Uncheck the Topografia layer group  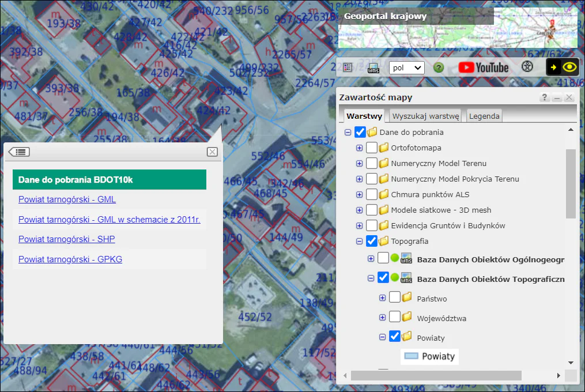pyautogui.click(x=372, y=241)
